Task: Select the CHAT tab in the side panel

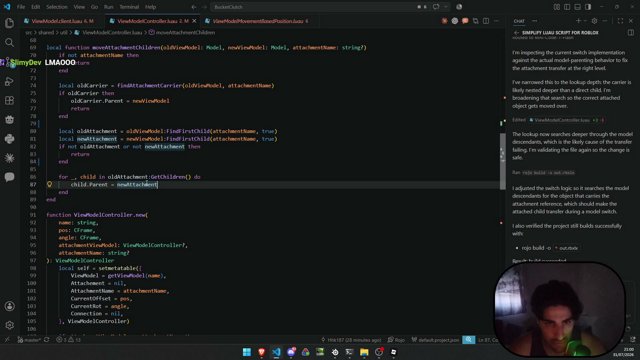Action: pyautogui.click(x=519, y=21)
